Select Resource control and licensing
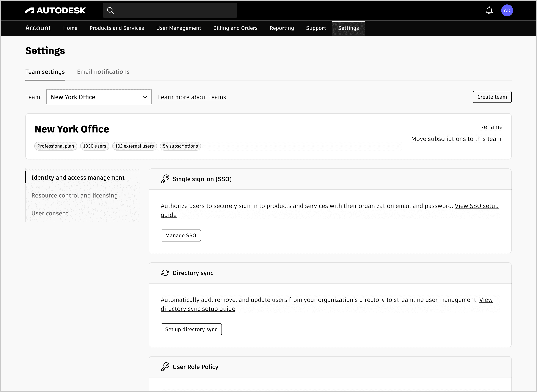Screen dimensions: 537x392 75,195
